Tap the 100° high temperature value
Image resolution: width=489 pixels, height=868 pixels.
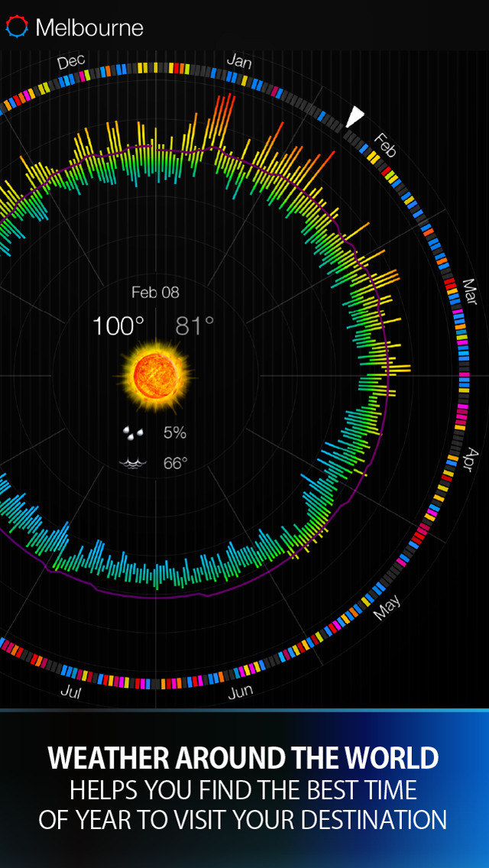tap(114, 326)
